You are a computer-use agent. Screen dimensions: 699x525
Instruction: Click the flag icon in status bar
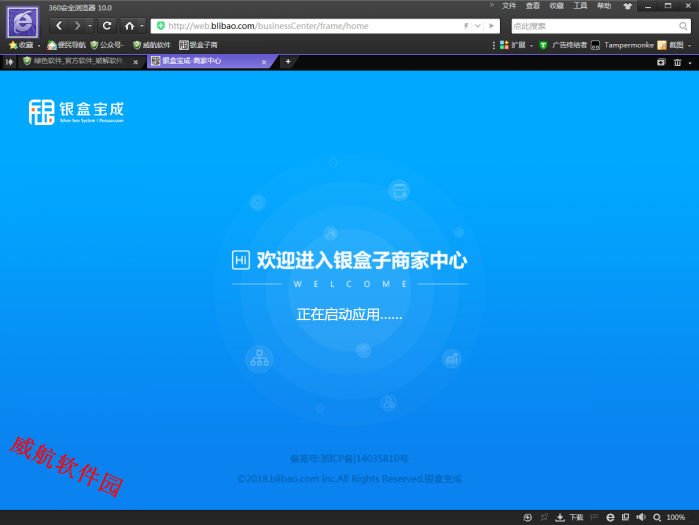point(594,517)
